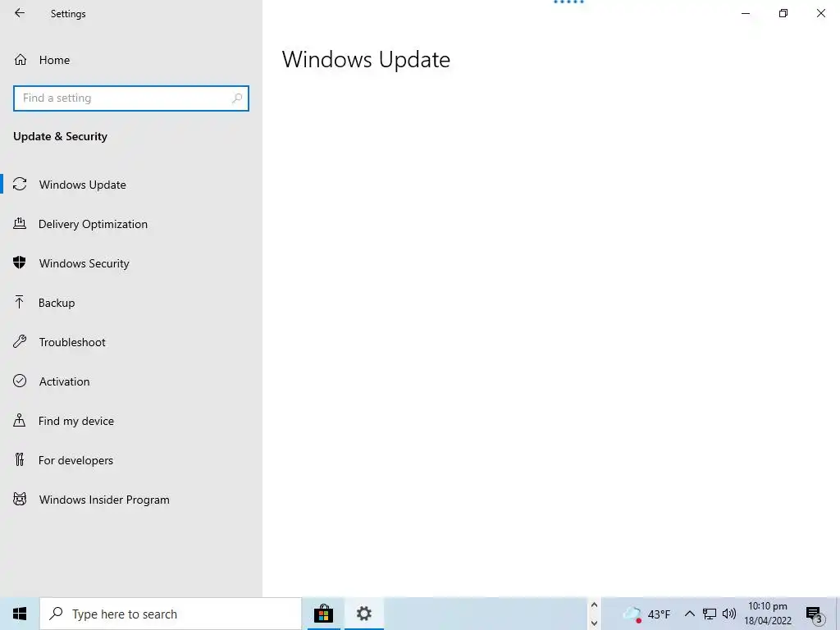
Task: Minimize the Settings window
Action: (745, 13)
